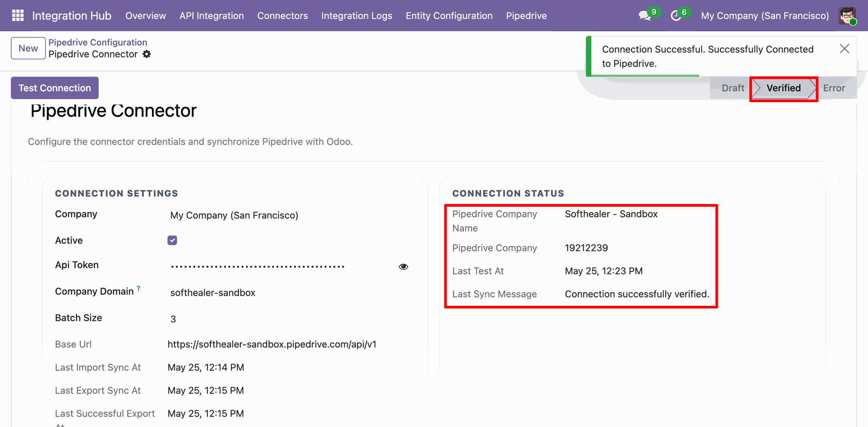This screenshot has width=868, height=427.
Task: Toggle the Active checkbox
Action: click(172, 240)
